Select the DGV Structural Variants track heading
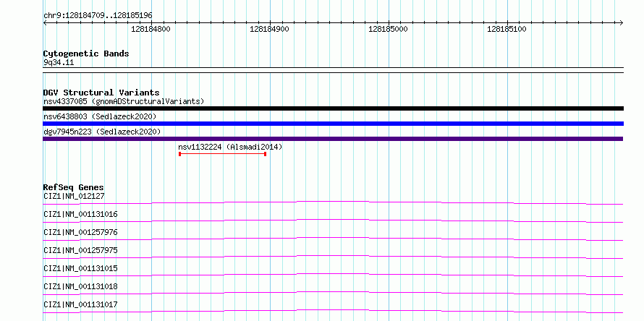644x321 pixels. (x=101, y=93)
